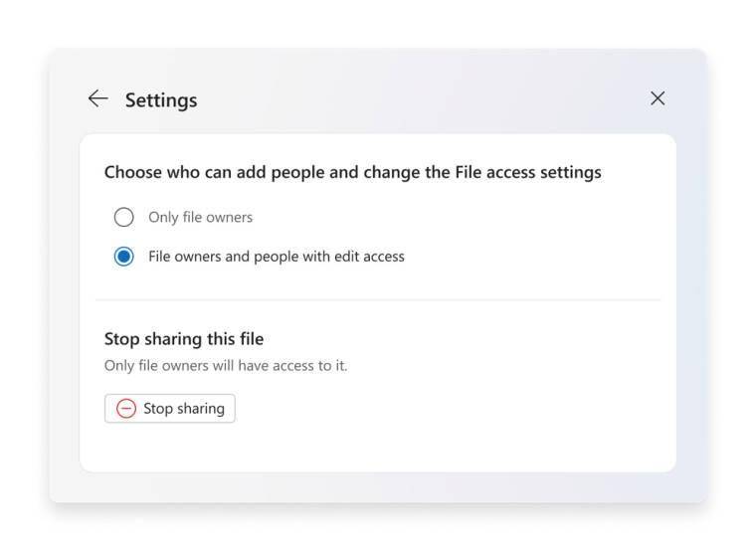Click the horizontal divider between the sections
The width and height of the screenshot is (756, 552).
tap(378, 299)
